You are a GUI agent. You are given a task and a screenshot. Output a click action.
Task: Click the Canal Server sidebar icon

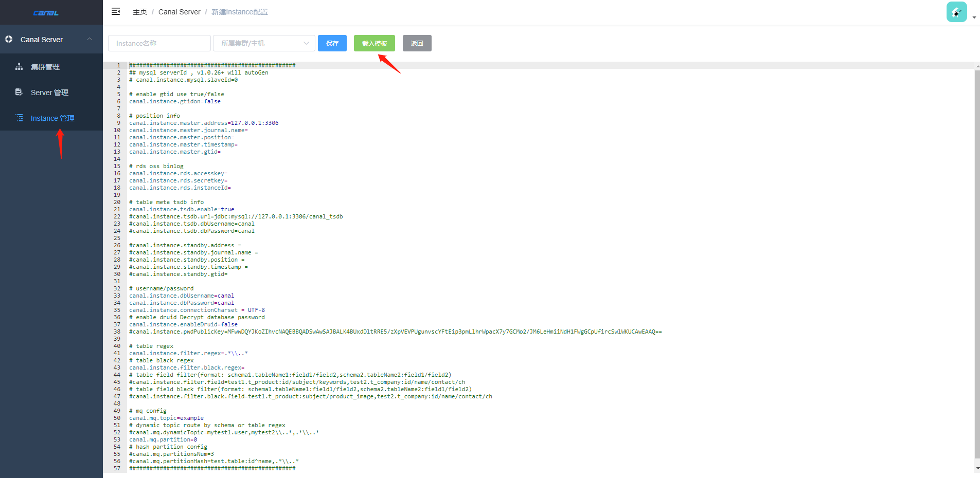pos(9,39)
